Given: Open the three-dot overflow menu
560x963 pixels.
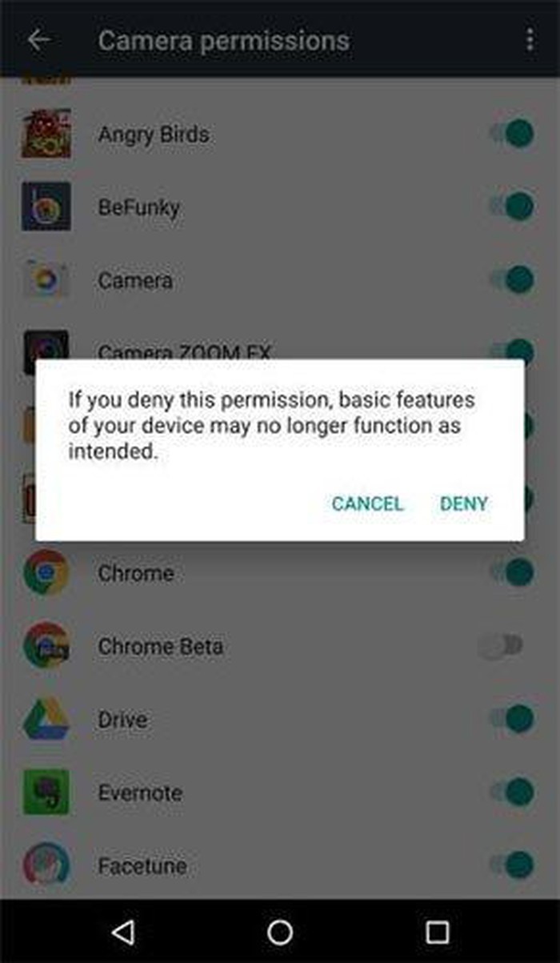Looking at the screenshot, I should [530, 40].
